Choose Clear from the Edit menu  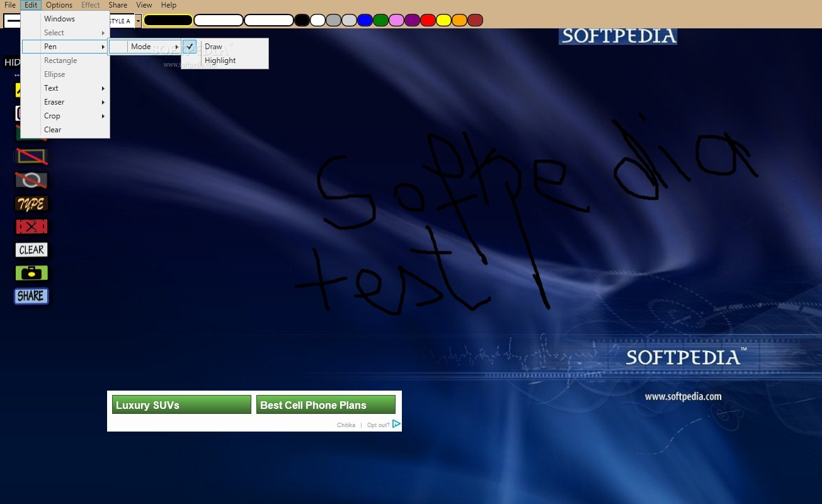click(66, 130)
